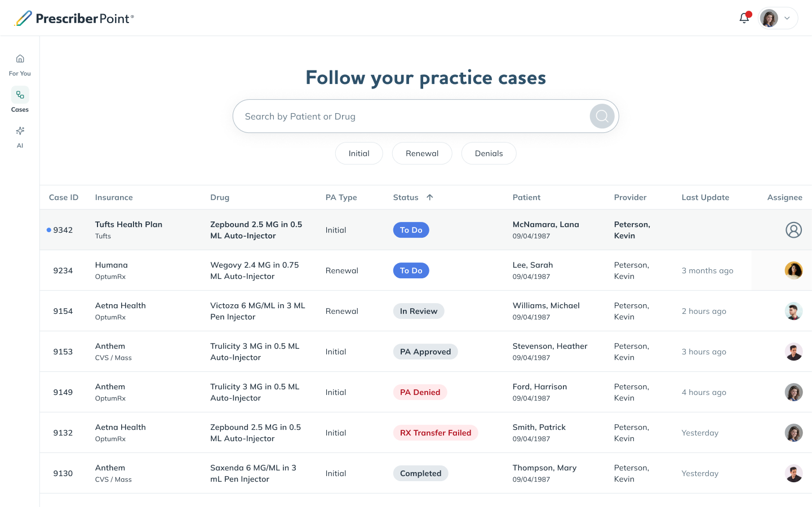Screen dimensions: 812x507
Task: Select the Cases section in the sidebar
Action: (20, 95)
